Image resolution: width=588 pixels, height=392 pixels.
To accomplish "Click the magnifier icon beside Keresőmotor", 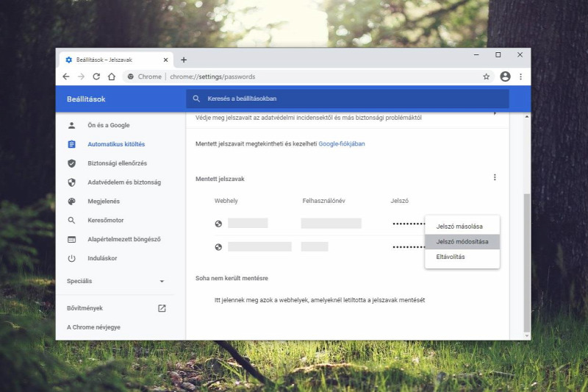I will point(71,220).
